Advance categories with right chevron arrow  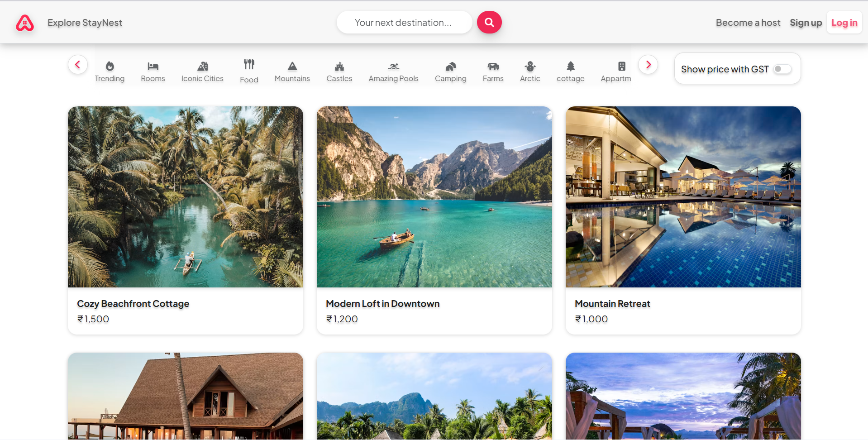(x=648, y=65)
